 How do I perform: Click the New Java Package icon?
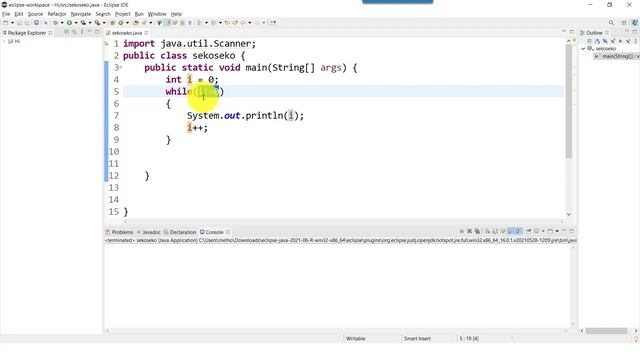[x=113, y=23]
